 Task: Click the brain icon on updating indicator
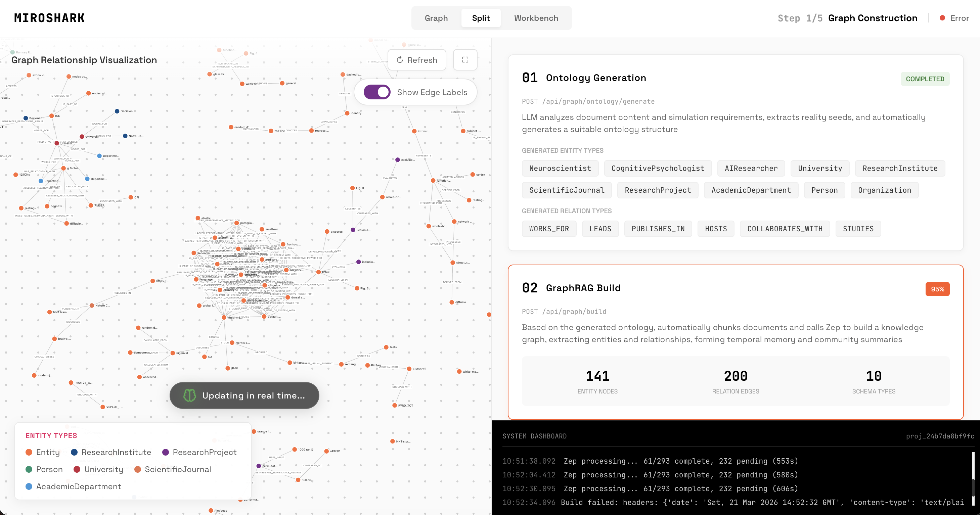(189, 395)
